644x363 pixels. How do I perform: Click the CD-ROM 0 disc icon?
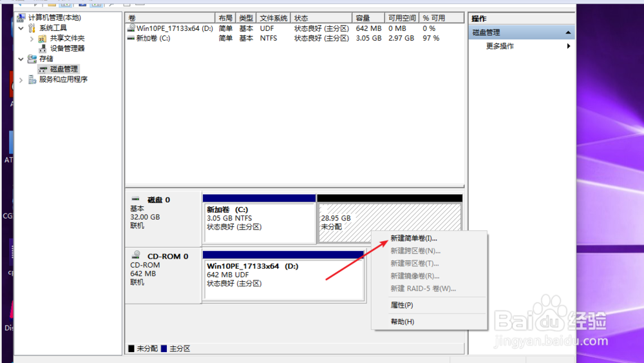coord(137,255)
